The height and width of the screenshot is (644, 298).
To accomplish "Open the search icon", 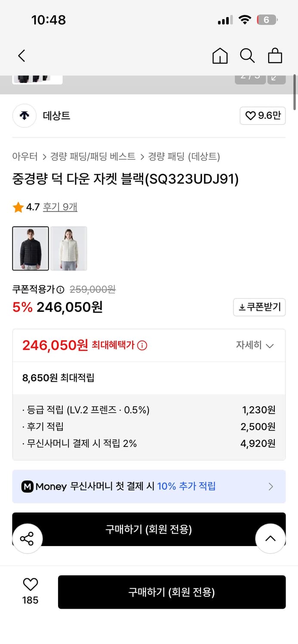I will pos(247,56).
